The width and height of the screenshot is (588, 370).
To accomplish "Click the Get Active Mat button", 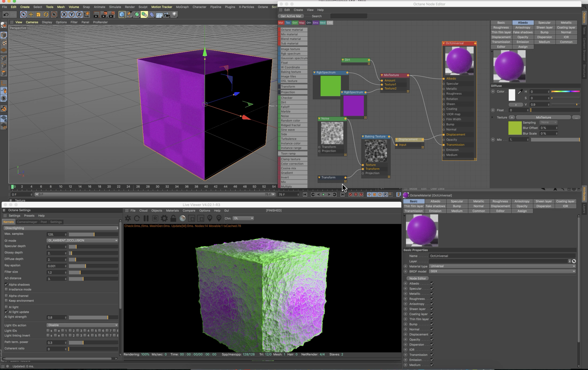I will pyautogui.click(x=291, y=16).
